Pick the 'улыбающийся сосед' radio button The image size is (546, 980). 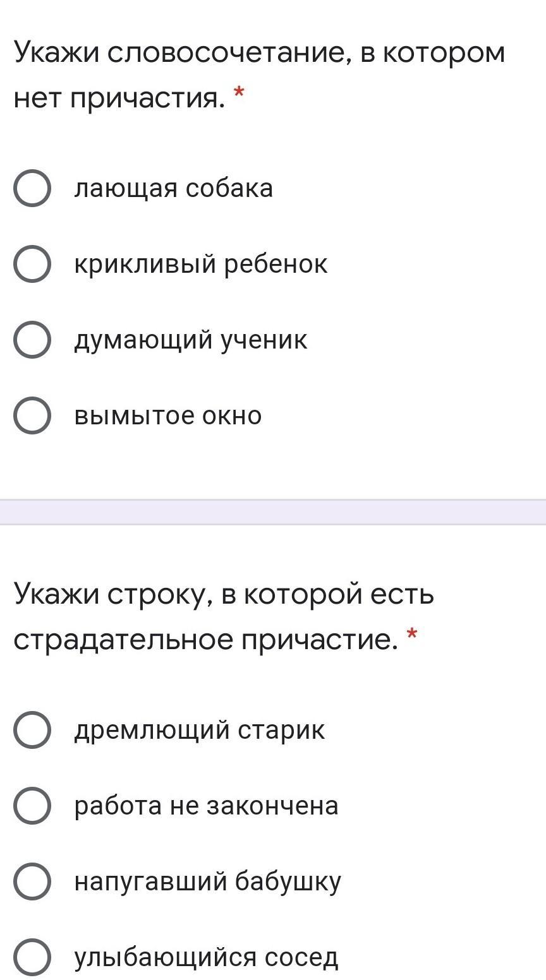tap(32, 957)
